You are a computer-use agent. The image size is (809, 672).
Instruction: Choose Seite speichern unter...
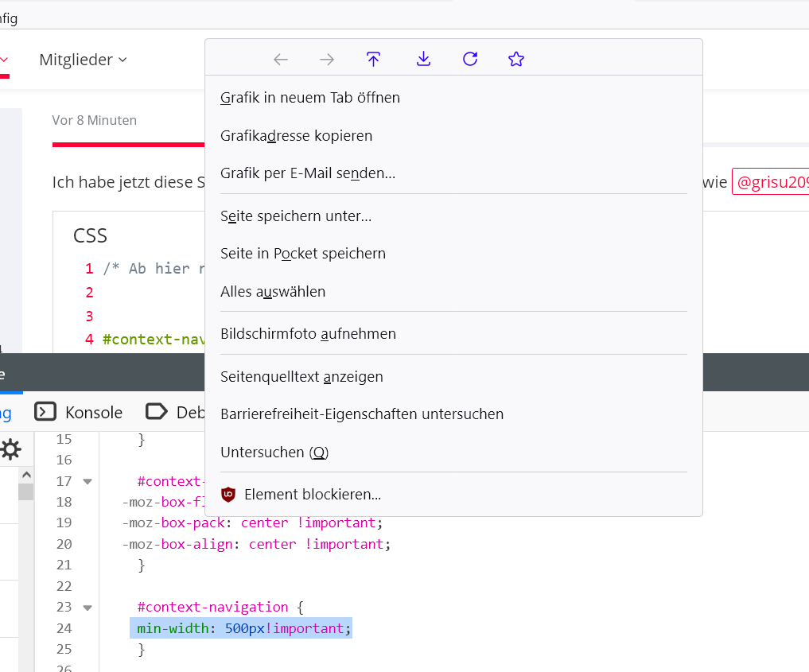pyautogui.click(x=296, y=216)
